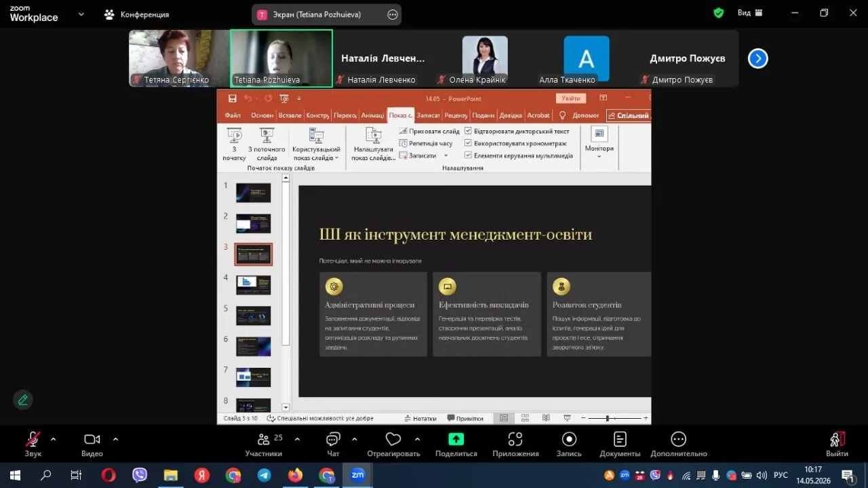The image size is (868, 488).
Task: Click the Документы icon in Zoom toolbar
Action: pyautogui.click(x=620, y=439)
